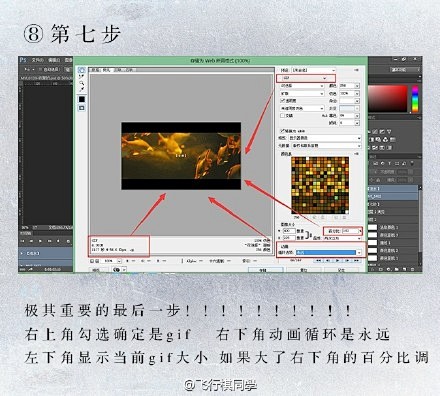Click the new adjustment layer icon

[x=389, y=269]
